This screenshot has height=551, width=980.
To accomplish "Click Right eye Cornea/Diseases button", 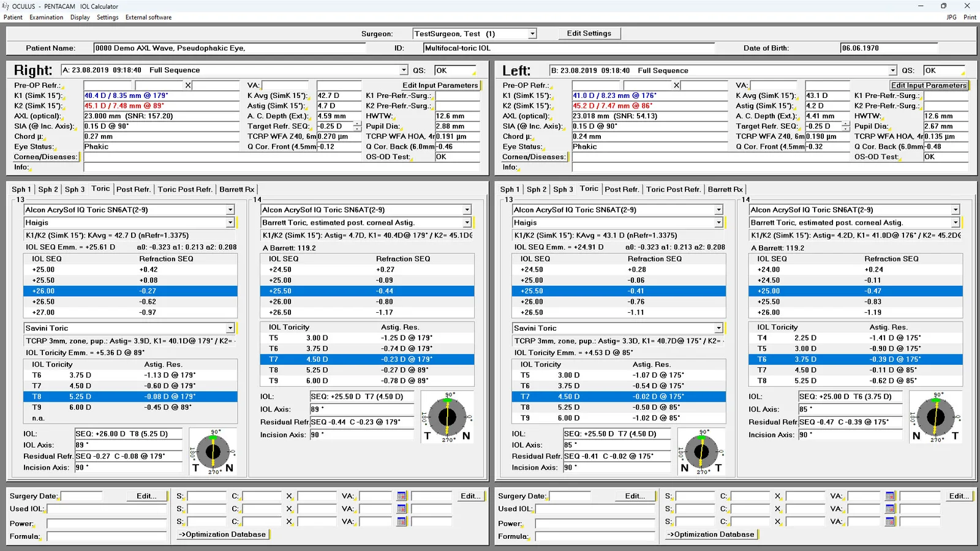I will click(x=46, y=157).
